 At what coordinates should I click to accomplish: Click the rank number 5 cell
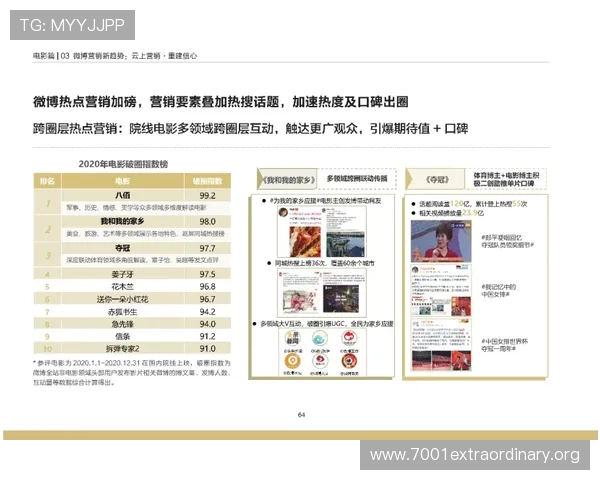pyautogui.click(x=47, y=287)
